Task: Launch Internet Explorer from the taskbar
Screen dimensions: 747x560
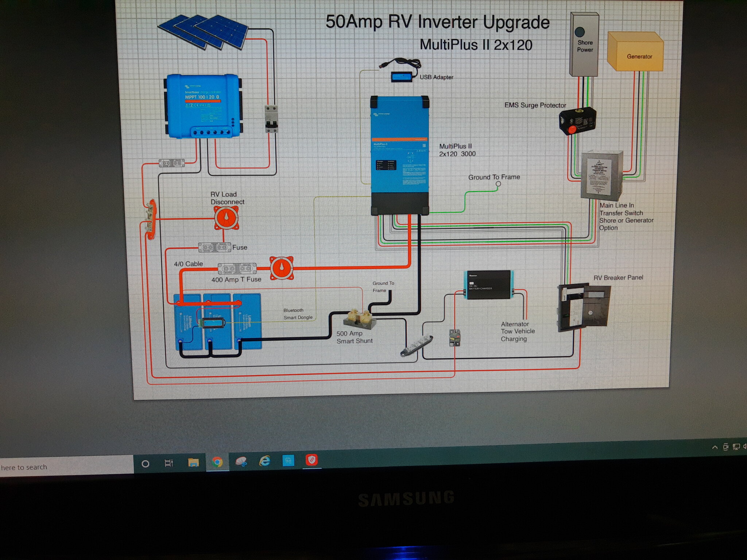Action: tap(264, 461)
